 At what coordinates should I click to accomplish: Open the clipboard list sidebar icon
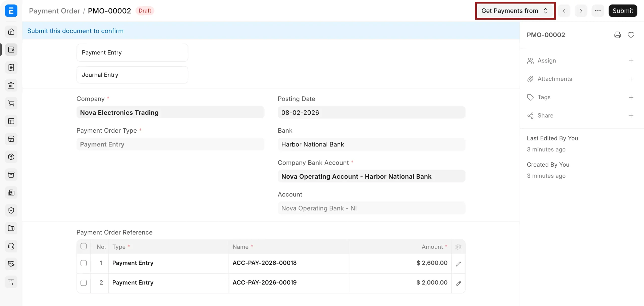pos(11,68)
